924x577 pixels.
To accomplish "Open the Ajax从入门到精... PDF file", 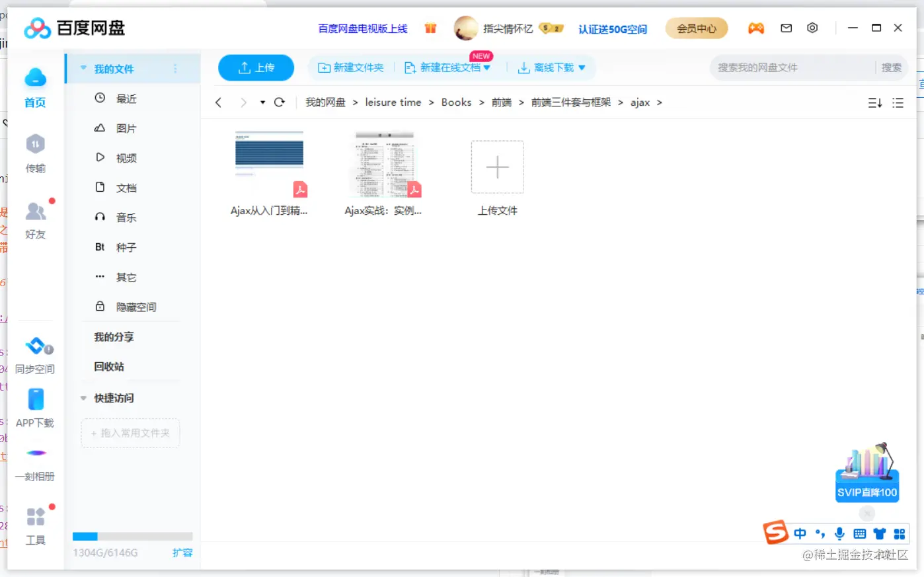I will pyautogui.click(x=269, y=173).
